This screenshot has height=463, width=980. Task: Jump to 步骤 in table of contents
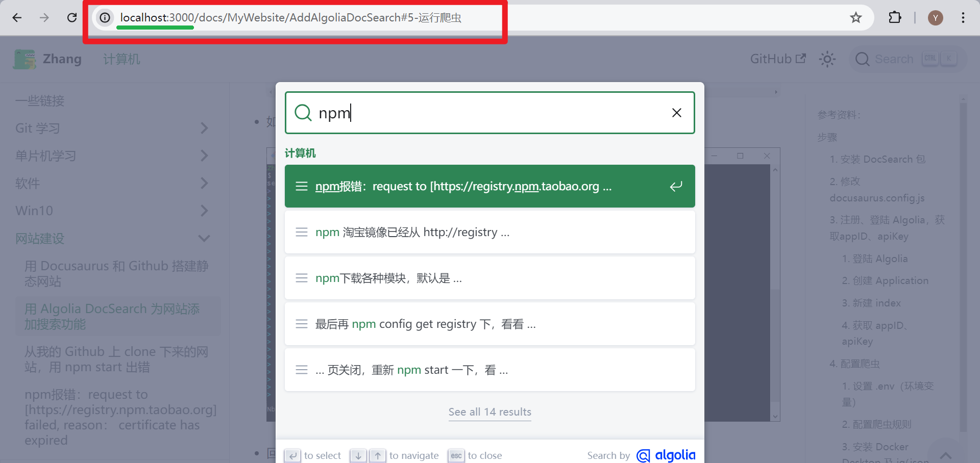point(827,137)
